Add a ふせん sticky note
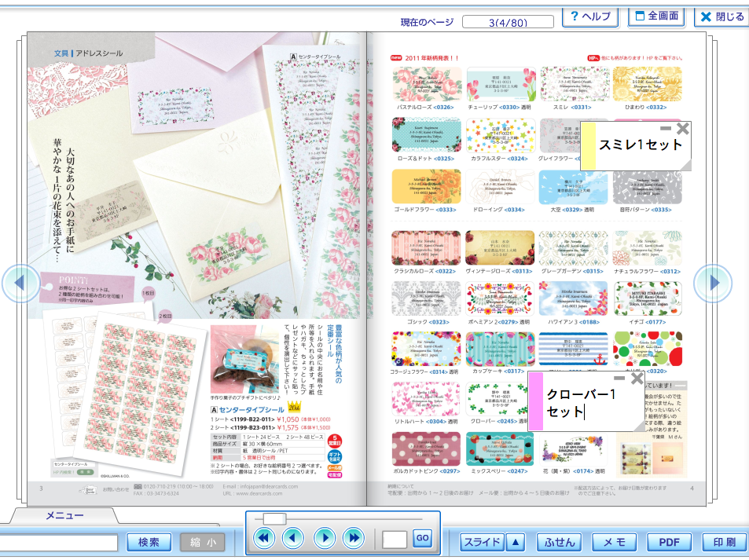 [x=559, y=542]
